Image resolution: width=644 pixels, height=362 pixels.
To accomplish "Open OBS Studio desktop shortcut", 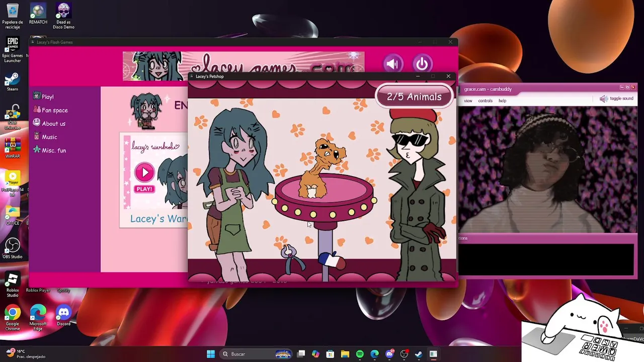I will 13,248.
